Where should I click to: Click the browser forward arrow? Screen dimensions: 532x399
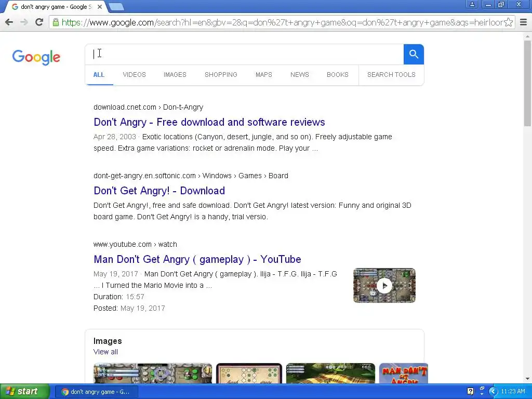coord(24,22)
